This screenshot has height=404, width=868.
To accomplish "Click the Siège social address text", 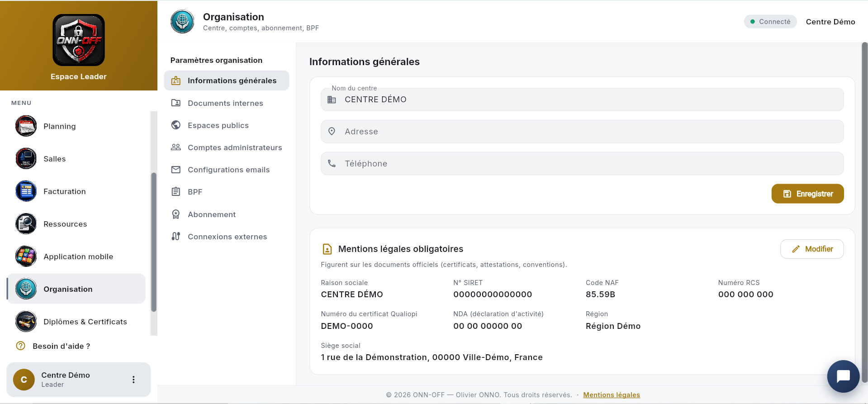I will (x=432, y=357).
